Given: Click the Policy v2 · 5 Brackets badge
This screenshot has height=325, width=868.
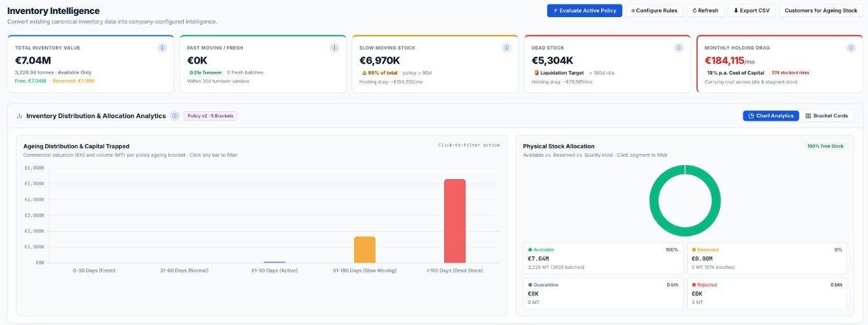Looking at the screenshot, I should point(210,116).
